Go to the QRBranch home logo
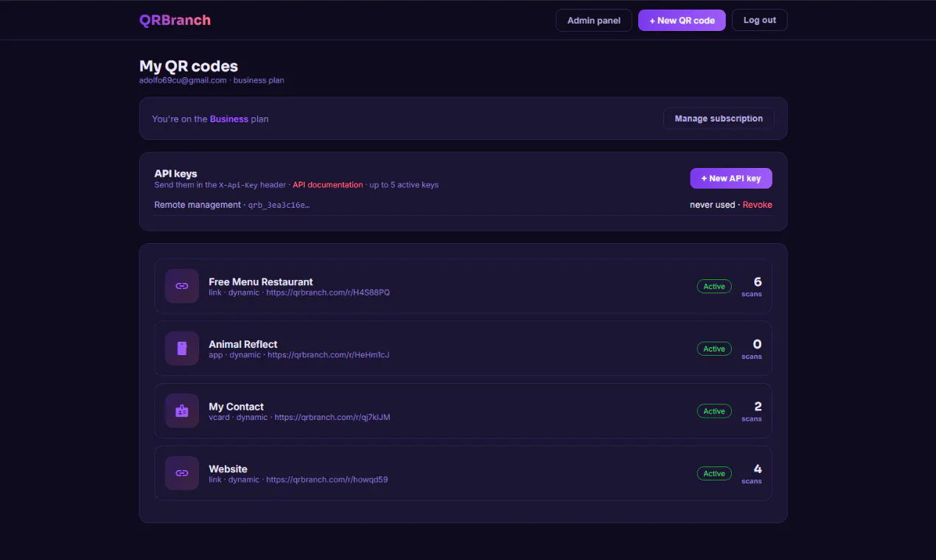 pyautogui.click(x=175, y=20)
